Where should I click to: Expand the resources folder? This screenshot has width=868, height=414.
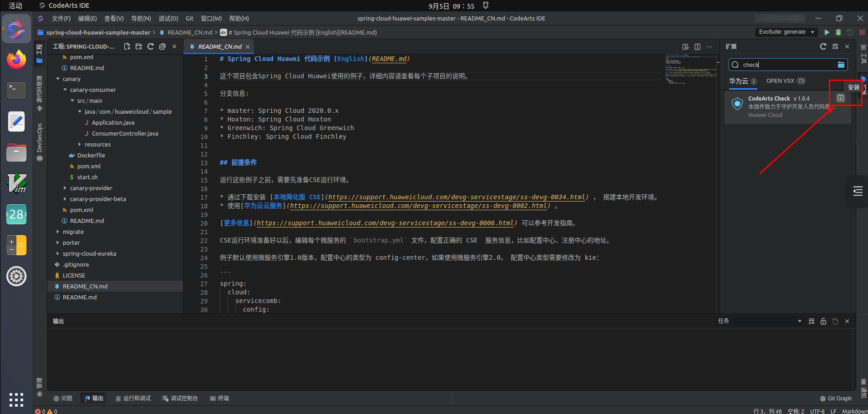click(x=80, y=145)
